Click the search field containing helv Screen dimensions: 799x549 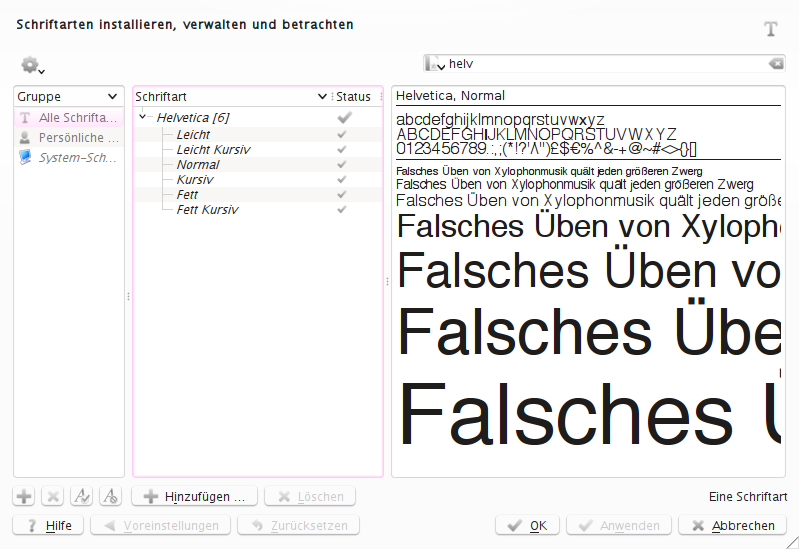pyautogui.click(x=604, y=64)
